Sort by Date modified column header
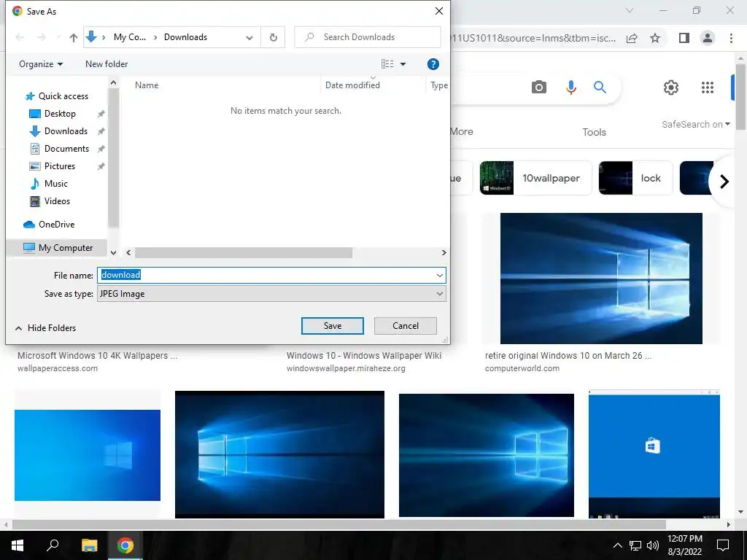Viewport: 747px width, 560px height. point(352,85)
